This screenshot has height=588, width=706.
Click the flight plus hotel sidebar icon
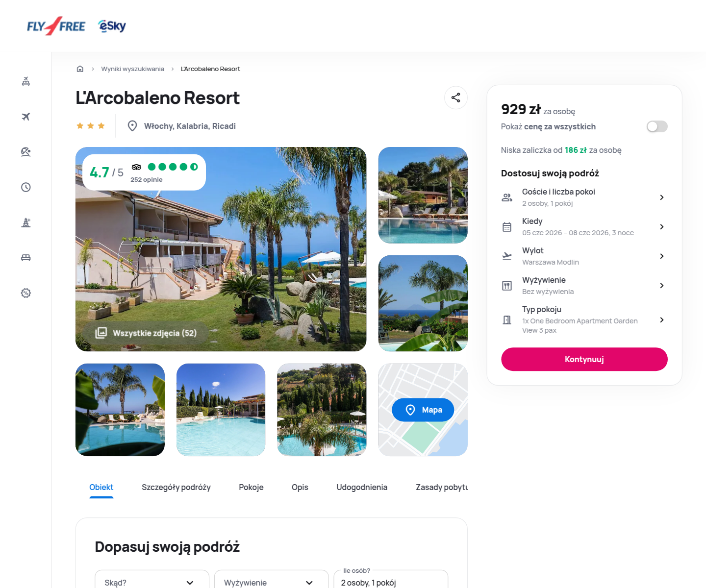click(26, 81)
